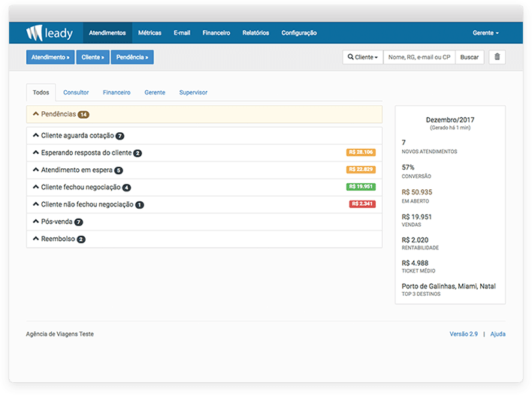Switch to the Financeiro tab
532x395 pixels.
[x=116, y=92]
